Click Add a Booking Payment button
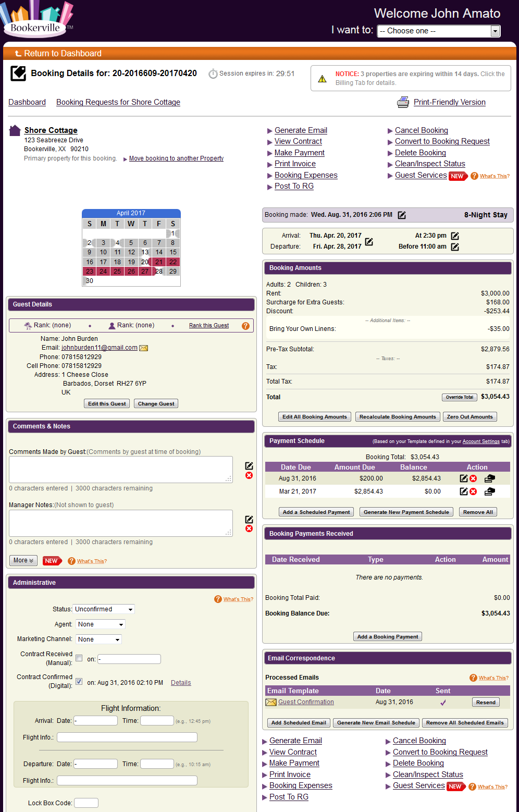 pyautogui.click(x=387, y=637)
